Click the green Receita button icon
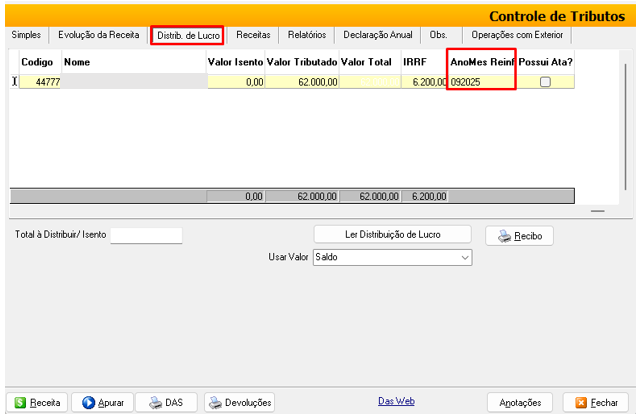 click(20, 402)
